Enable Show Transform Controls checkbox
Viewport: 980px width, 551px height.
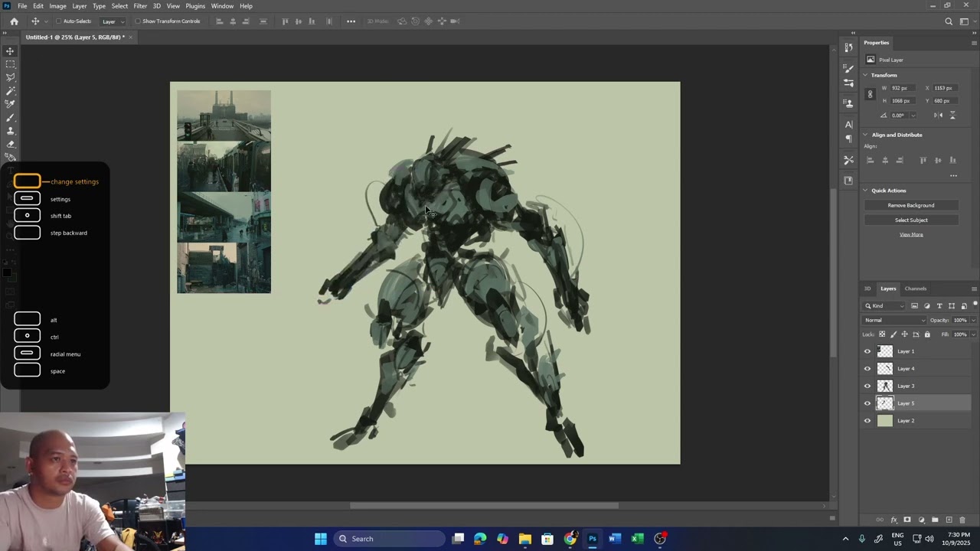(x=138, y=21)
